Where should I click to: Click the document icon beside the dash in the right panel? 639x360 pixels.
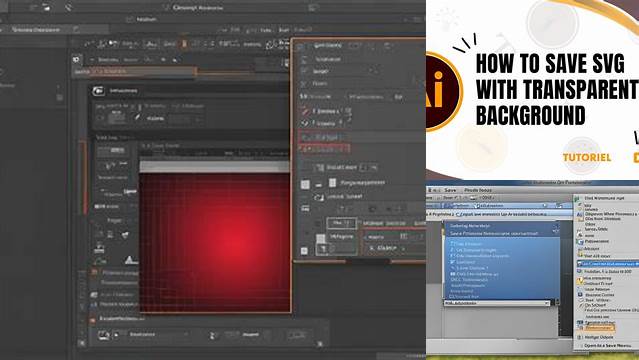tap(333, 183)
